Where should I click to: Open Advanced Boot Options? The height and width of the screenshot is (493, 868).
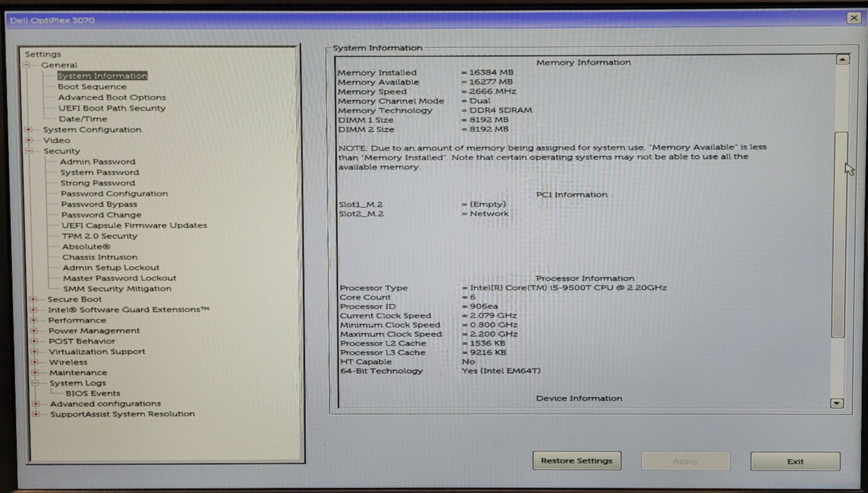click(112, 97)
